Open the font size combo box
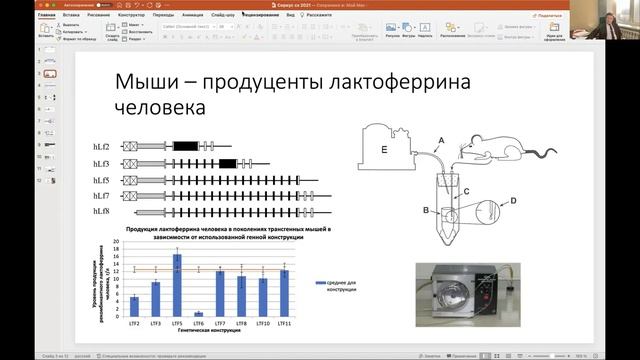The image size is (640, 360). (226, 27)
